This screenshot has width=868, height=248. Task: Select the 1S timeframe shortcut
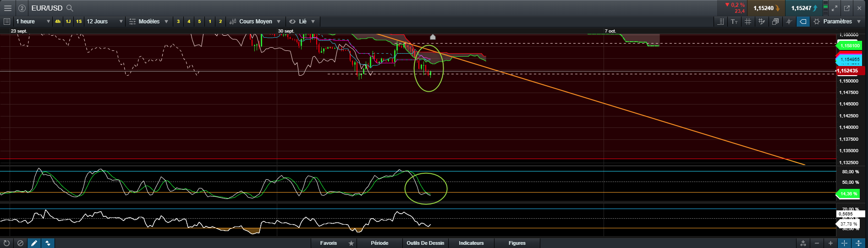79,22
